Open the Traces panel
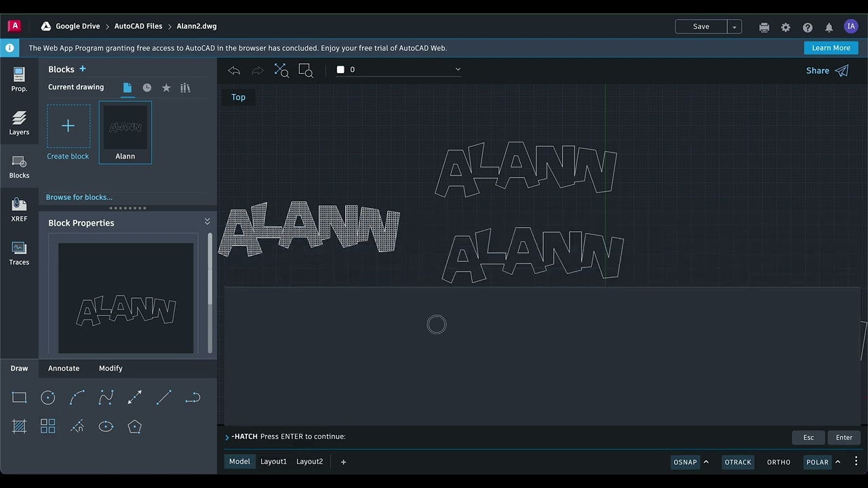The width and height of the screenshot is (868, 488). [x=19, y=253]
